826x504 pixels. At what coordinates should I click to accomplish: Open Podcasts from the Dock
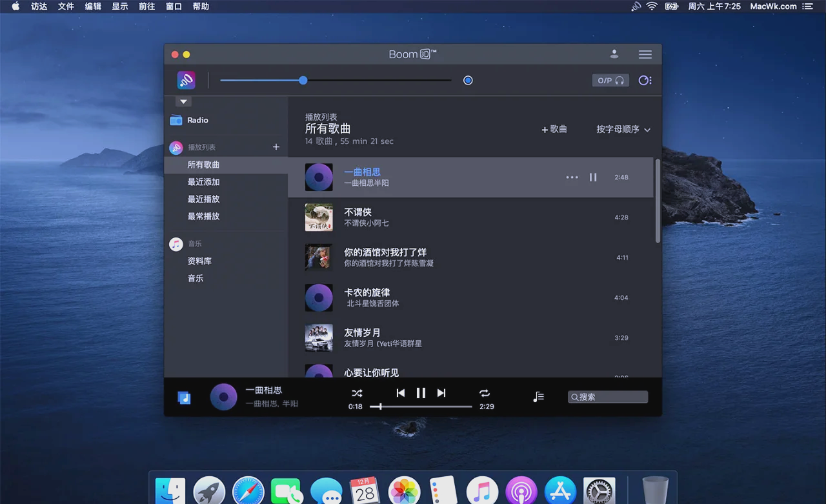pyautogui.click(x=521, y=492)
